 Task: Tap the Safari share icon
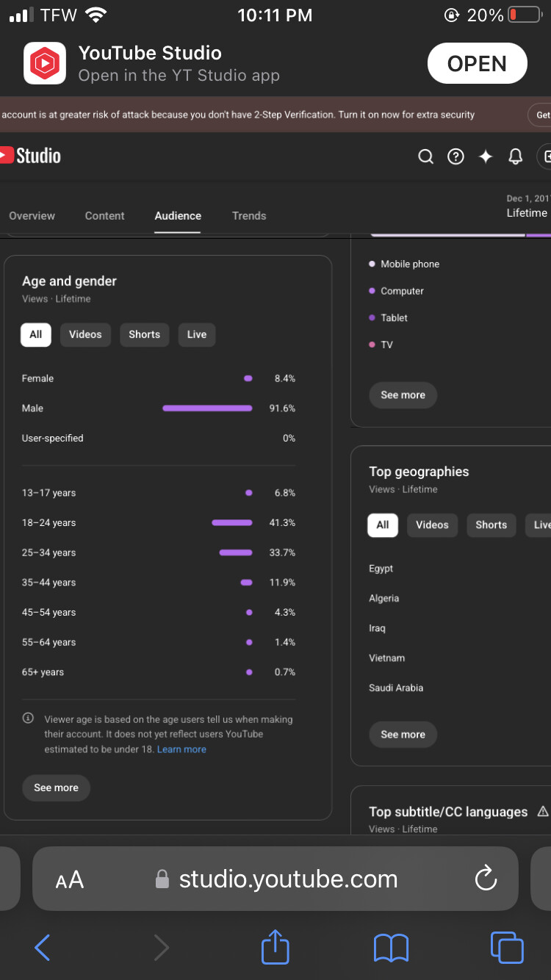tap(275, 947)
